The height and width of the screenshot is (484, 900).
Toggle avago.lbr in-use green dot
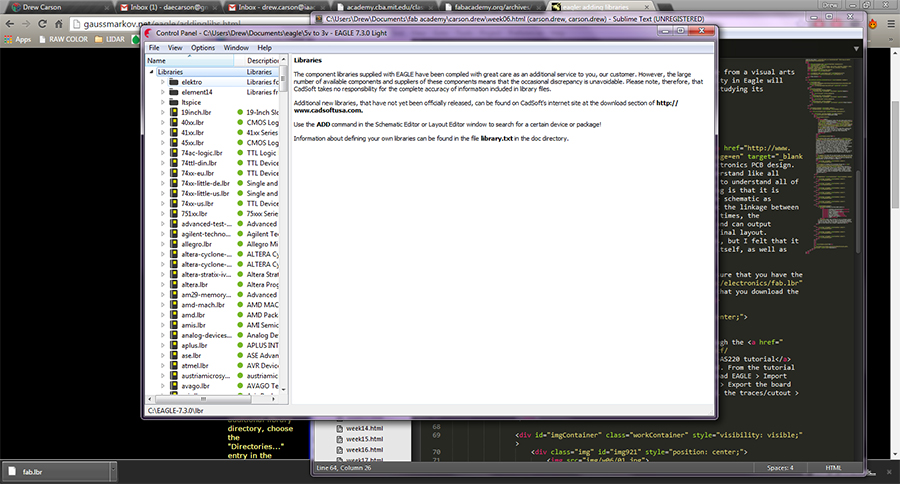point(240,386)
